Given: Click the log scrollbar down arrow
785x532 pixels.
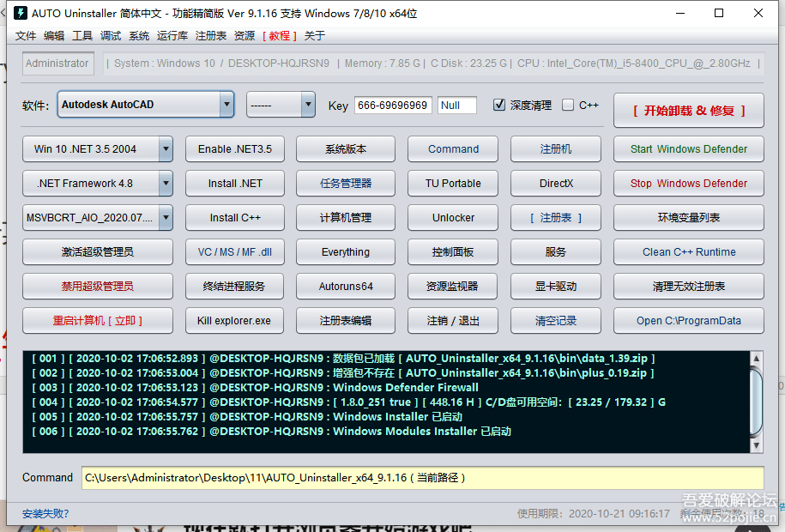Looking at the screenshot, I should click(756, 445).
